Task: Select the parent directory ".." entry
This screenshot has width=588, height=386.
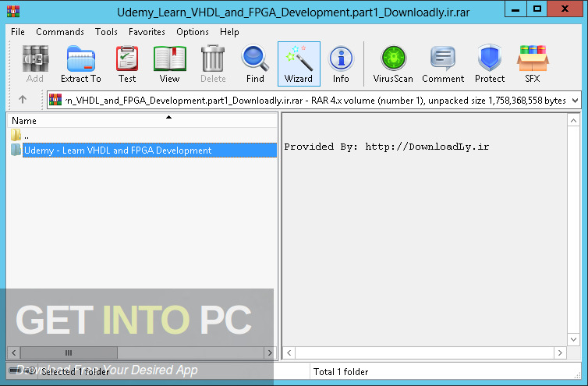Action: (x=26, y=136)
